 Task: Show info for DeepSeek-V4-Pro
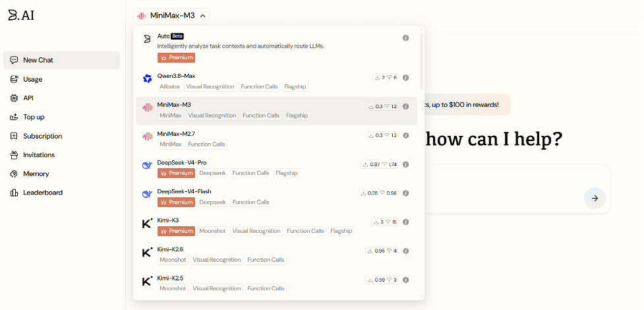click(405, 164)
